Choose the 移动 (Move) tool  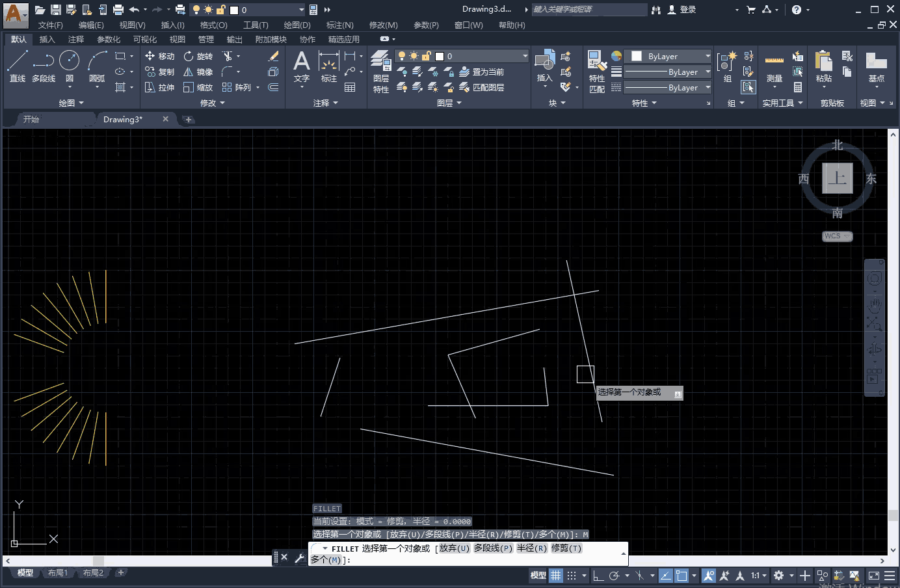tap(159, 56)
